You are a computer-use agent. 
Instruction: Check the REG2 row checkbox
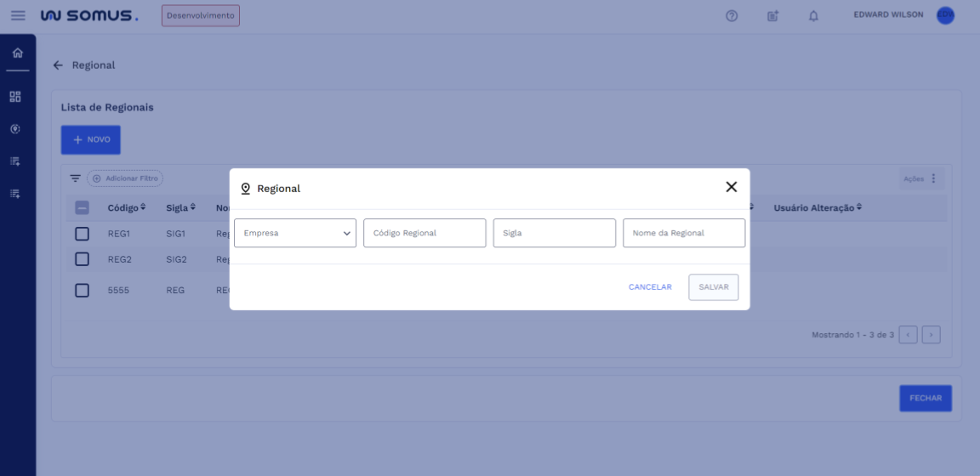(x=83, y=259)
